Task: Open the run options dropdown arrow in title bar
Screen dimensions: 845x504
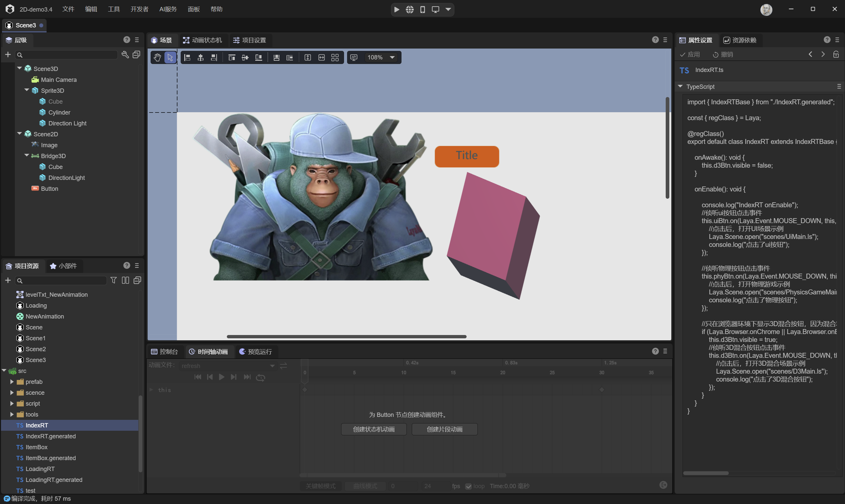Action: 448,10
